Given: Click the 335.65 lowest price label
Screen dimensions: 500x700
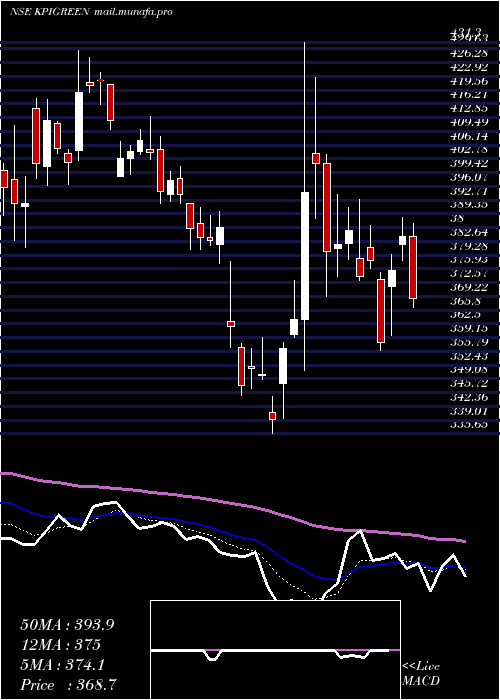Looking at the screenshot, I should coord(469,425).
